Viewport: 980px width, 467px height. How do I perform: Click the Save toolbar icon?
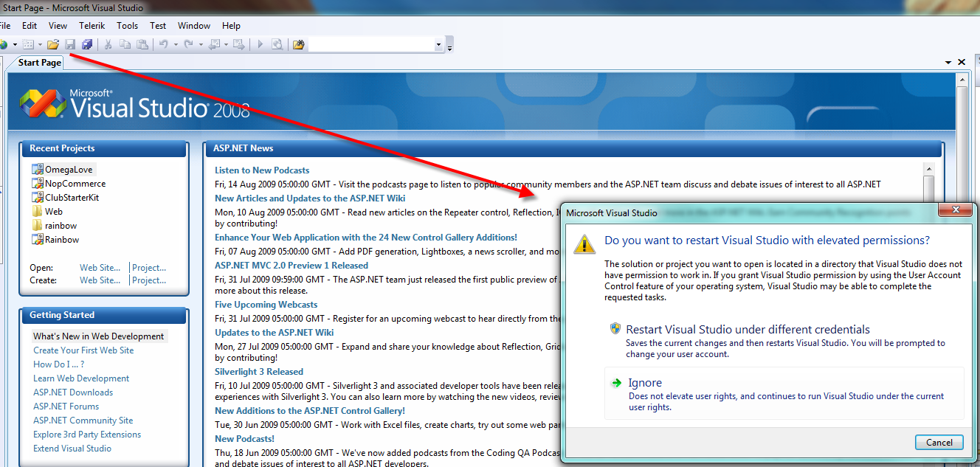click(70, 44)
